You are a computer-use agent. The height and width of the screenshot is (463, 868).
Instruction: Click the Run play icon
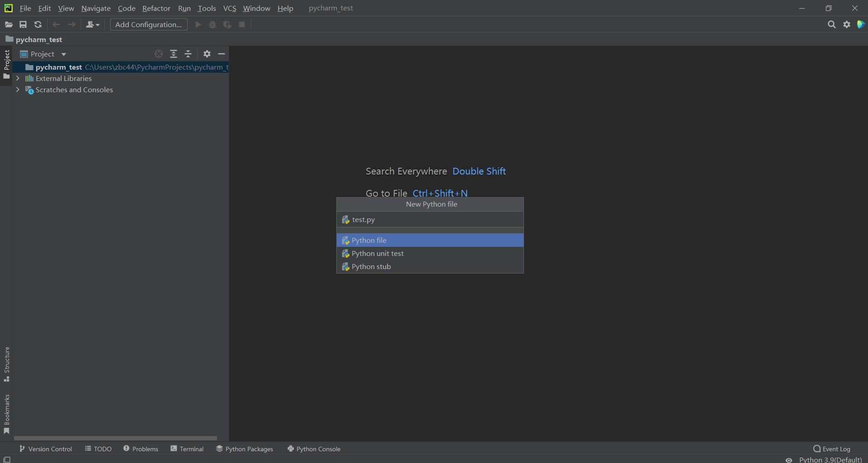(198, 24)
